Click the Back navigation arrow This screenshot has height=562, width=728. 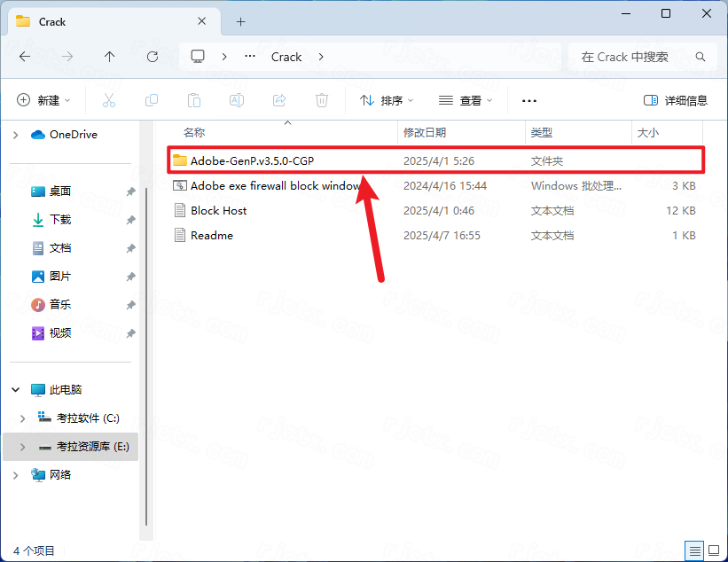[x=25, y=57]
